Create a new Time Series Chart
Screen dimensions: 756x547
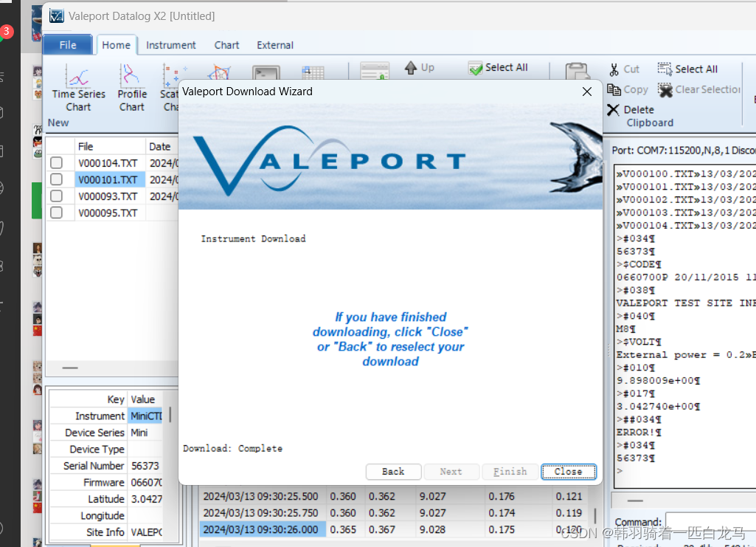click(78, 88)
